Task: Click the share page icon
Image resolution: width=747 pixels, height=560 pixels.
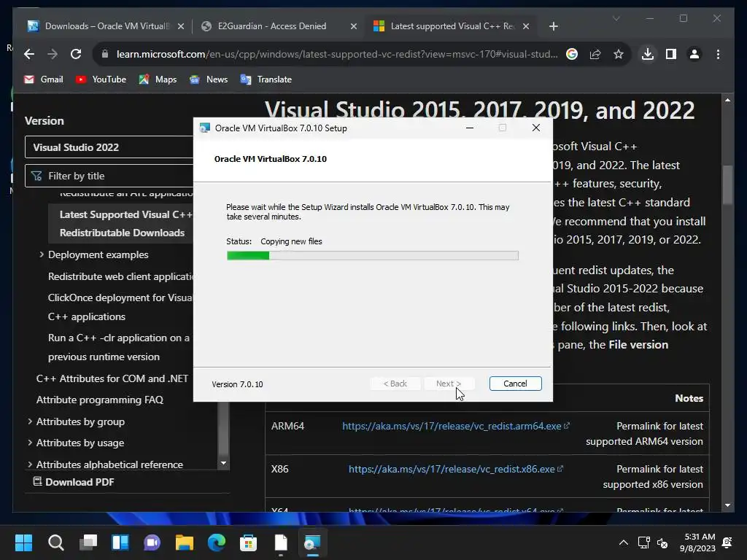Action: pos(595,54)
